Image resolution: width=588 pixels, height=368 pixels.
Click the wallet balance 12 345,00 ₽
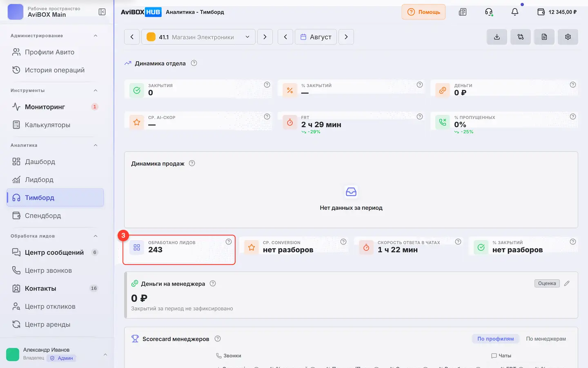[557, 12]
